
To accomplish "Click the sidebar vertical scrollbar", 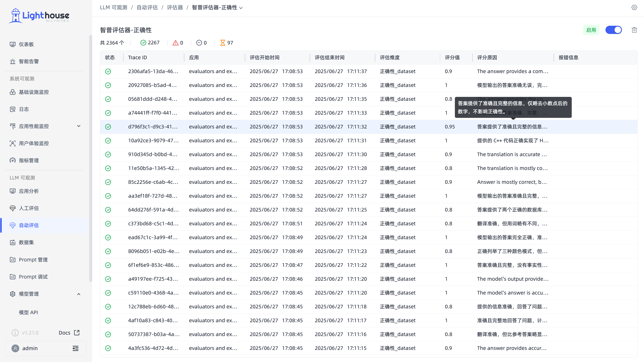I will (90, 159).
